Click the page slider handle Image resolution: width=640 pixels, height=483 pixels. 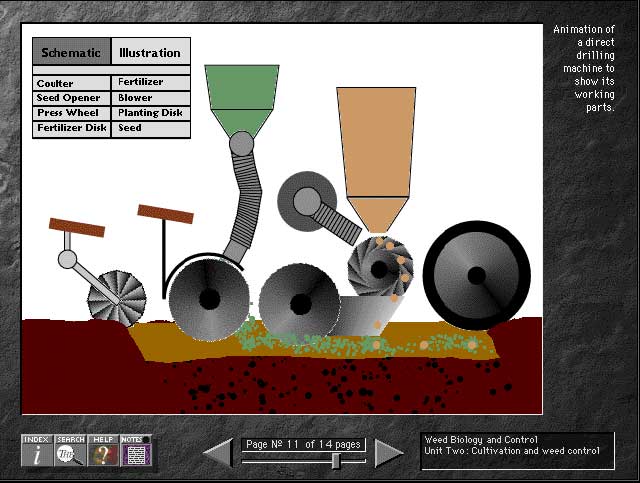pyautogui.click(x=336, y=461)
